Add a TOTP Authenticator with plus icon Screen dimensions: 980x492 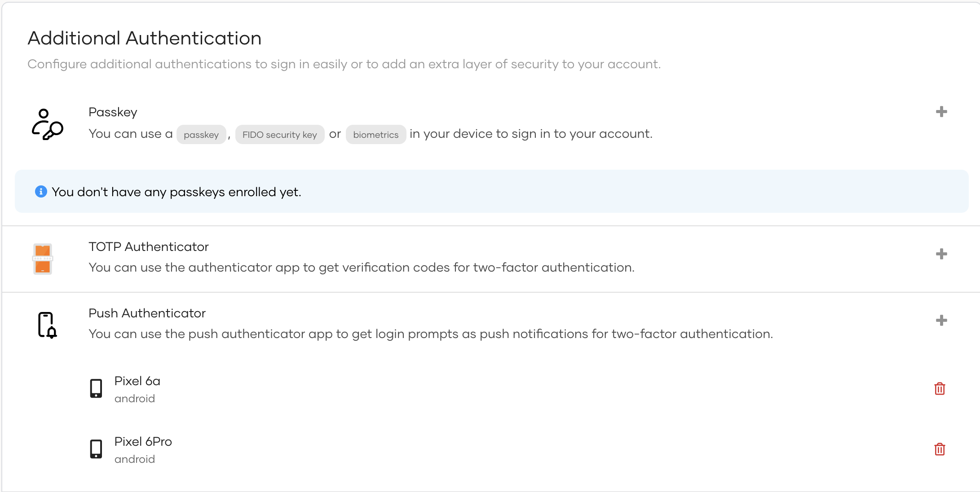tap(941, 254)
